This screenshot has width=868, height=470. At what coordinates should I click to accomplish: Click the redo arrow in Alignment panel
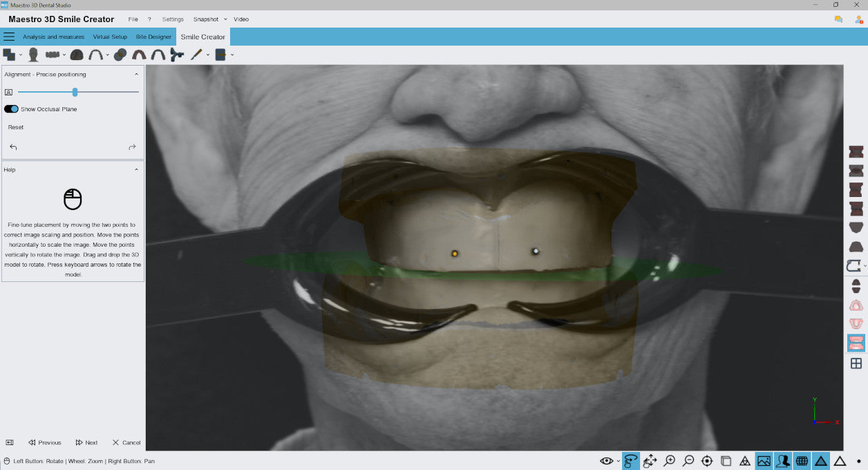coord(132,147)
